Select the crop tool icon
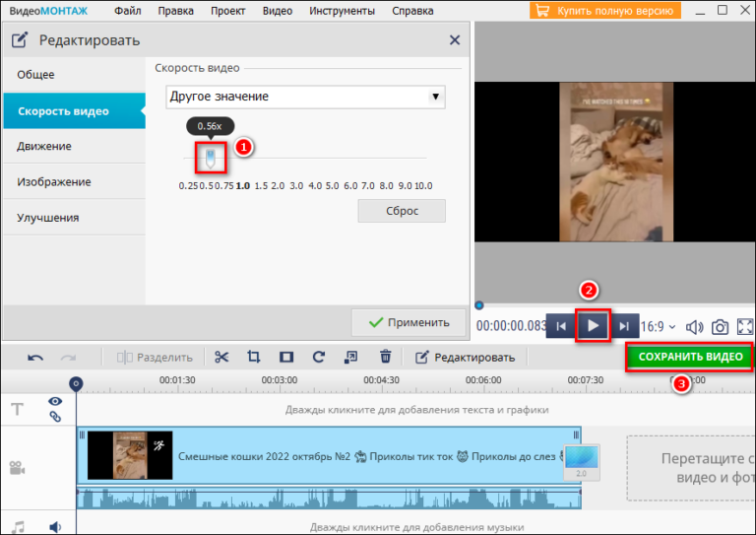Image resolution: width=756 pixels, height=535 pixels. pyautogui.click(x=253, y=357)
